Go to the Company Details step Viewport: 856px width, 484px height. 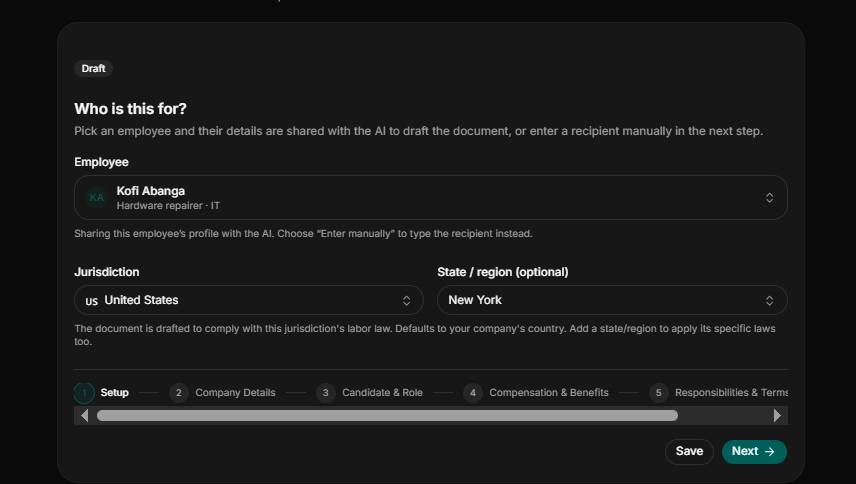[x=222, y=393]
